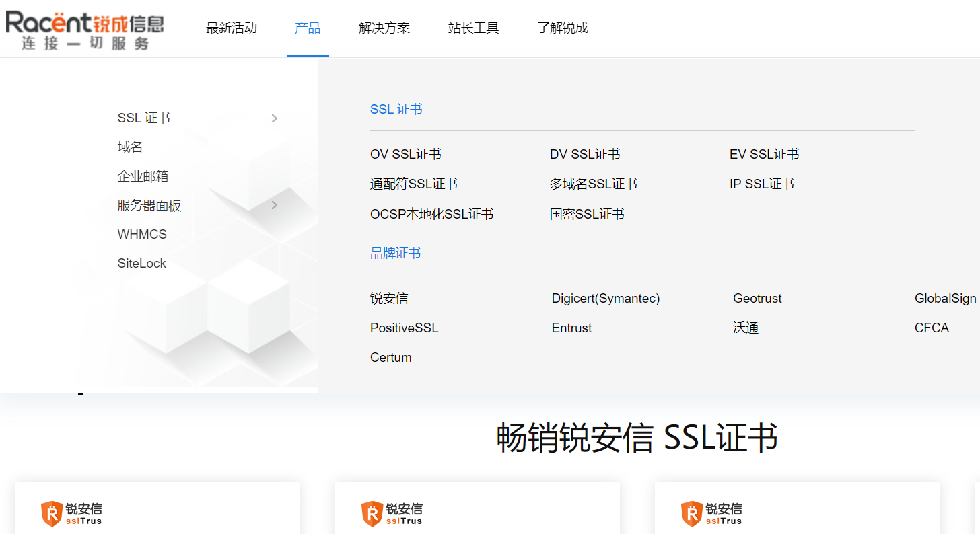Viewport: 980px width, 534px height.
Task: Select 域名 in the left sidebar
Action: coord(130,147)
